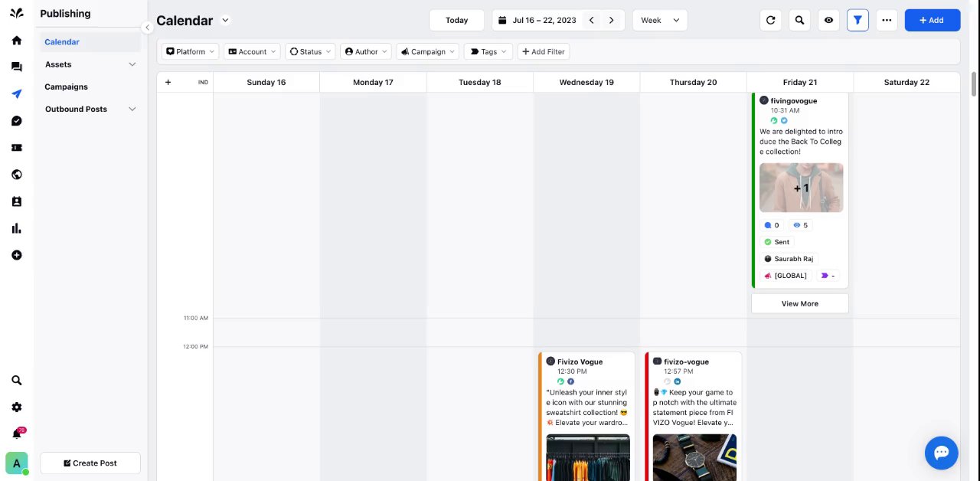980x481 pixels.
Task: Open the user avatar 'A' menu
Action: coord(17,463)
